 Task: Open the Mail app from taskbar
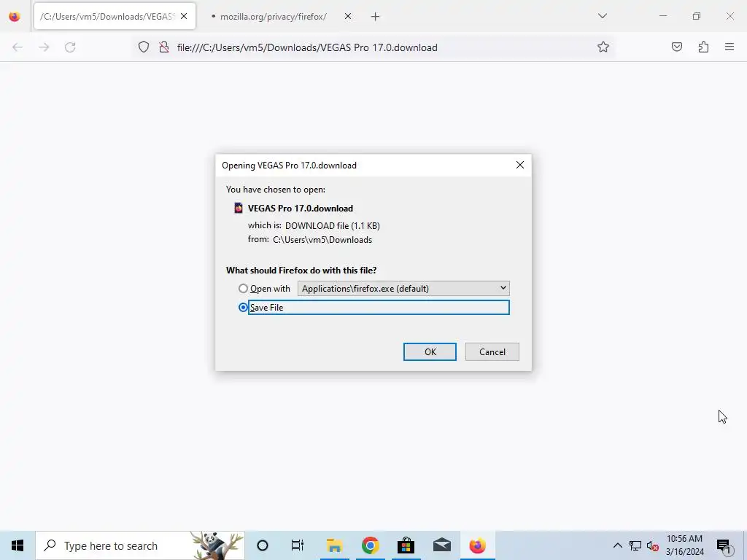coord(441,545)
